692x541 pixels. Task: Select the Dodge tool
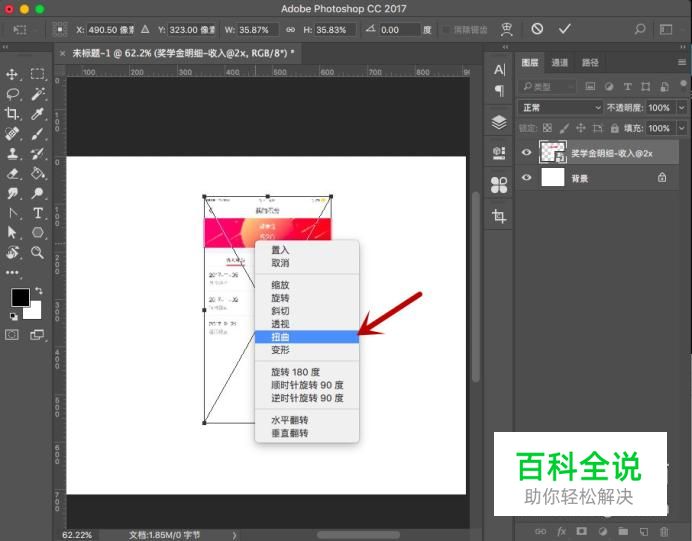[38, 193]
